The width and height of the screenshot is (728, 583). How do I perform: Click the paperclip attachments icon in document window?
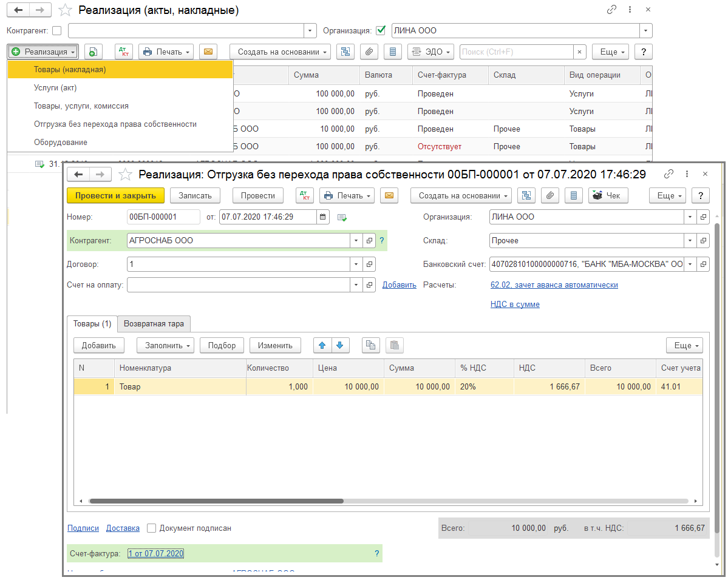click(549, 195)
